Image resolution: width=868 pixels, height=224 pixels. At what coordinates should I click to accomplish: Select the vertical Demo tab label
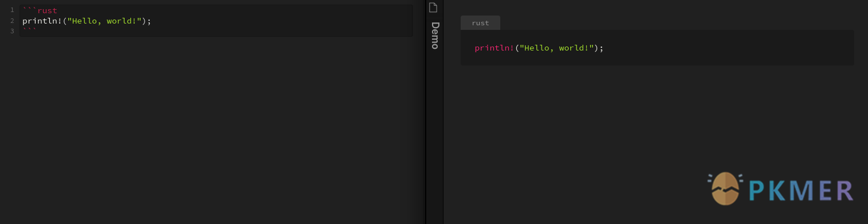(435, 36)
